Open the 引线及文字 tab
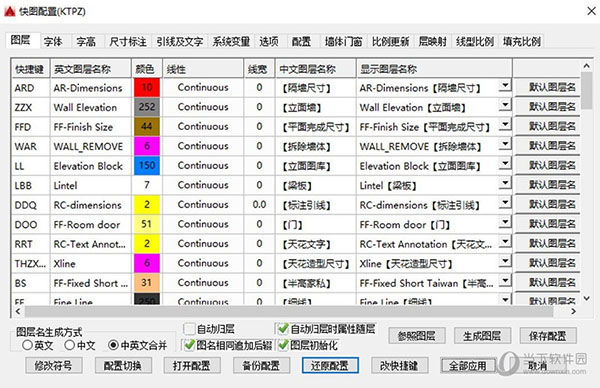The height and width of the screenshot is (388, 600). 179,41
